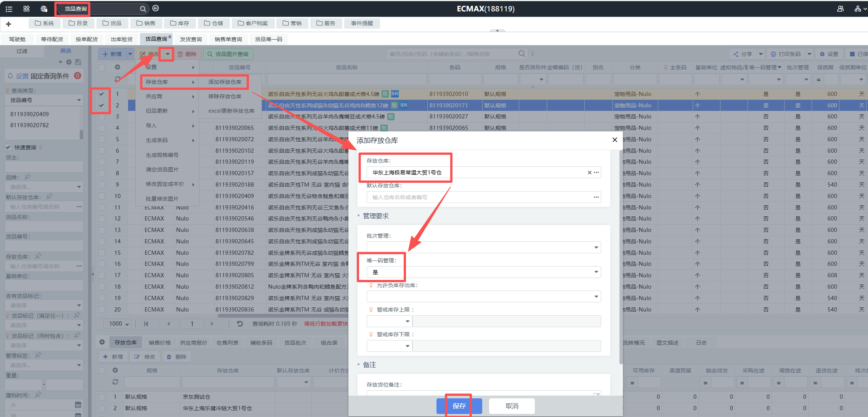
Task: Toggle the 快速查询 checkbox
Action: tap(8, 147)
